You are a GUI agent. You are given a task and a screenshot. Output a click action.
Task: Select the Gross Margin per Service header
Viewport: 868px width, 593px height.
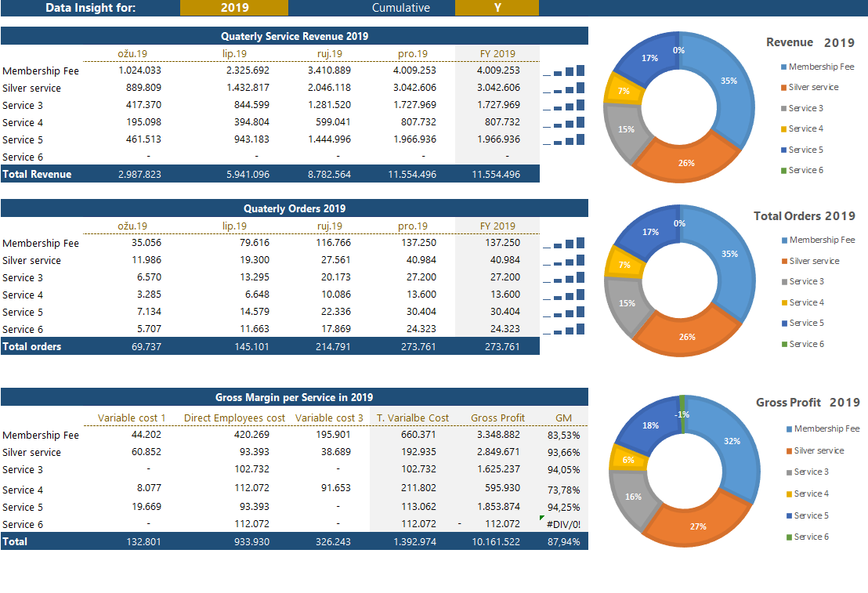tap(294, 397)
